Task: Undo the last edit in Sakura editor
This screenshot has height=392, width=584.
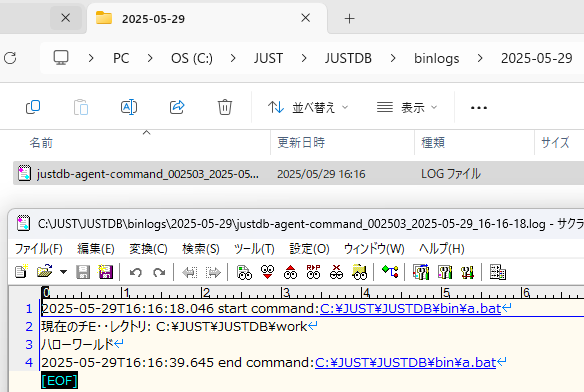Action: [136, 272]
